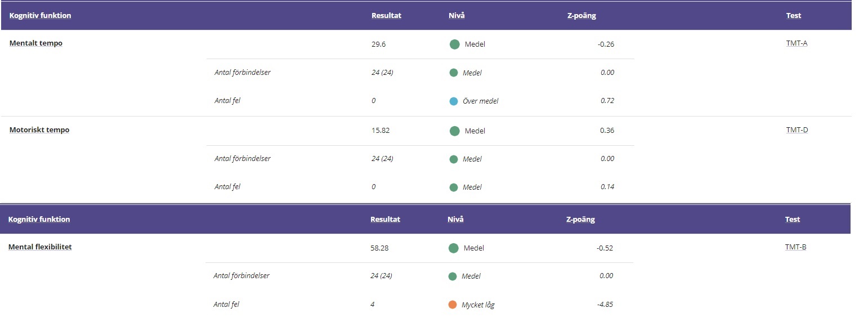
Task: Open the TMT-A test link
Action: point(797,43)
